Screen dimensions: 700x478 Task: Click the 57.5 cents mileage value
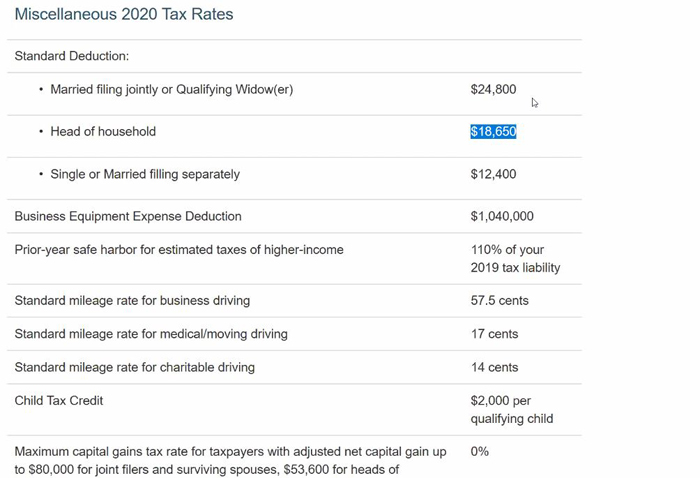500,300
